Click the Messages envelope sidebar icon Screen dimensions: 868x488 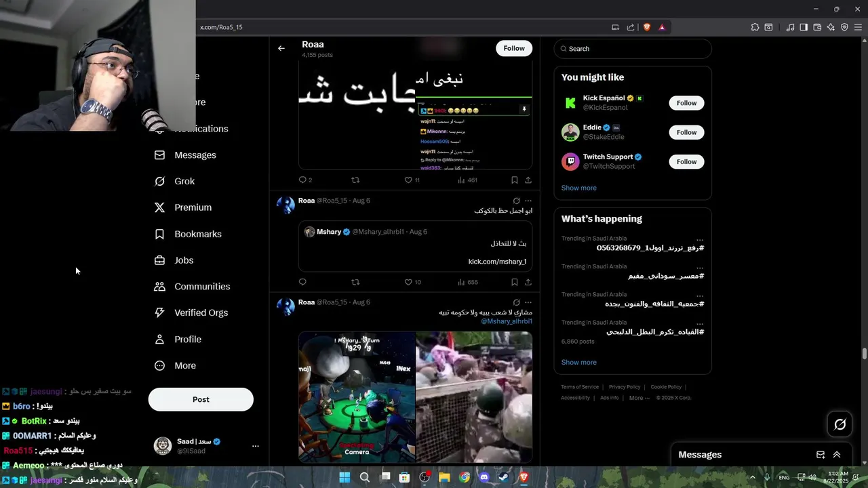pos(159,155)
